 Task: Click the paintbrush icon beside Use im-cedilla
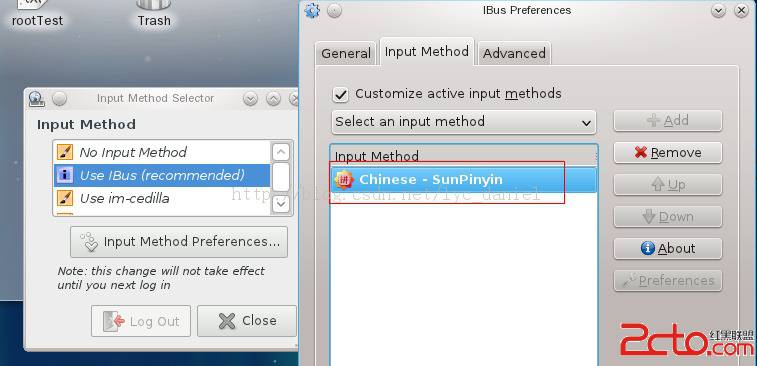65,198
